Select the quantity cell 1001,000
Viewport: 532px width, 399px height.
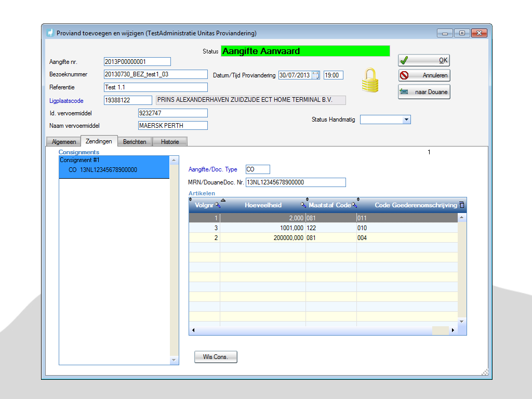263,228
